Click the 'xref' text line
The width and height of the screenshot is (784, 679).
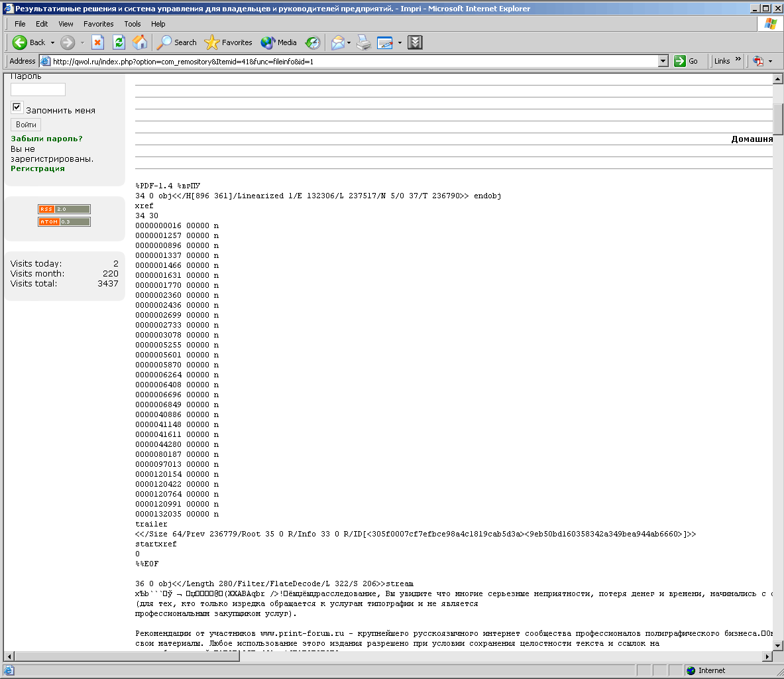pos(144,206)
